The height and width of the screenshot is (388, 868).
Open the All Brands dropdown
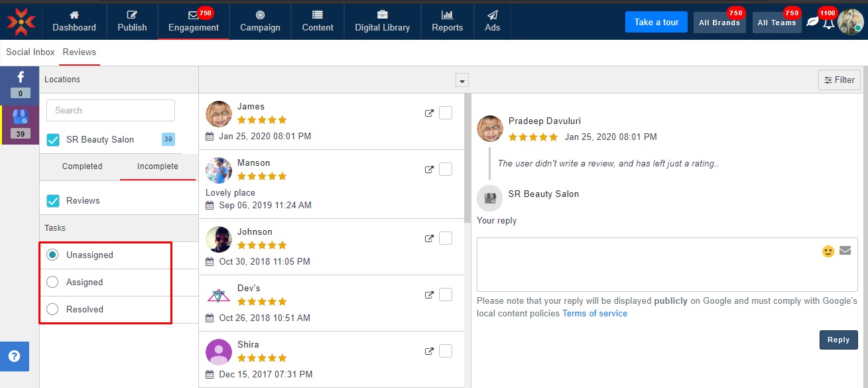point(719,23)
